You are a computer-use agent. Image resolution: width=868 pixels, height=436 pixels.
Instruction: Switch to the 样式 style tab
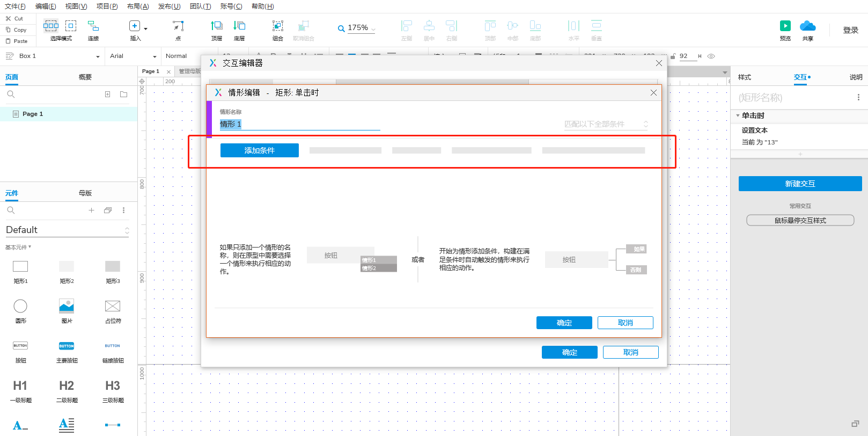click(x=745, y=77)
